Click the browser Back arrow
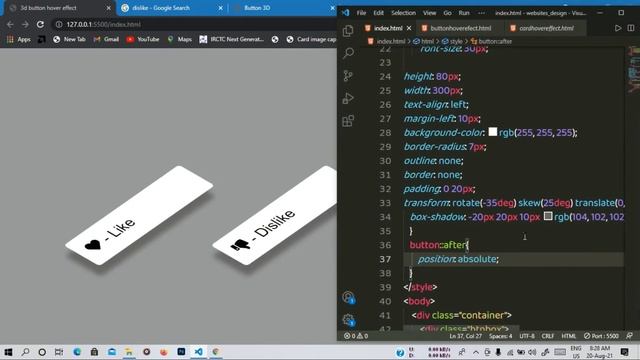Image resolution: width=640 pixels, height=360 pixels. [10, 24]
